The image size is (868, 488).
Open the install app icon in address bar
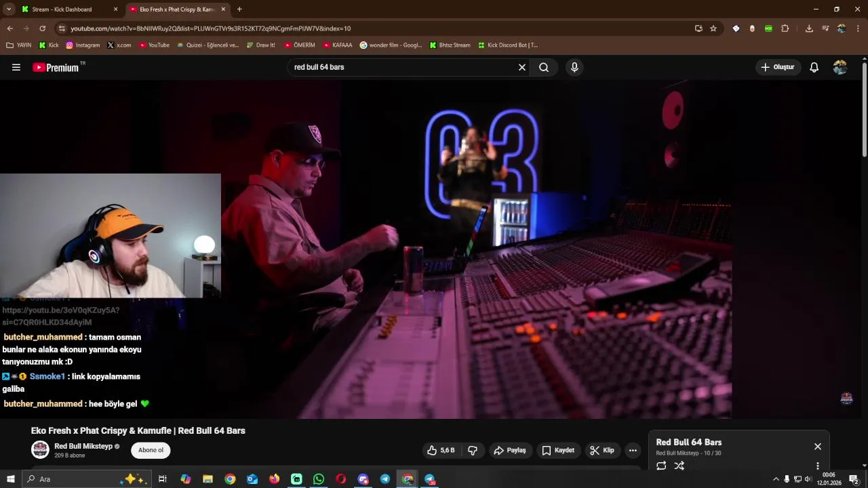tap(698, 28)
